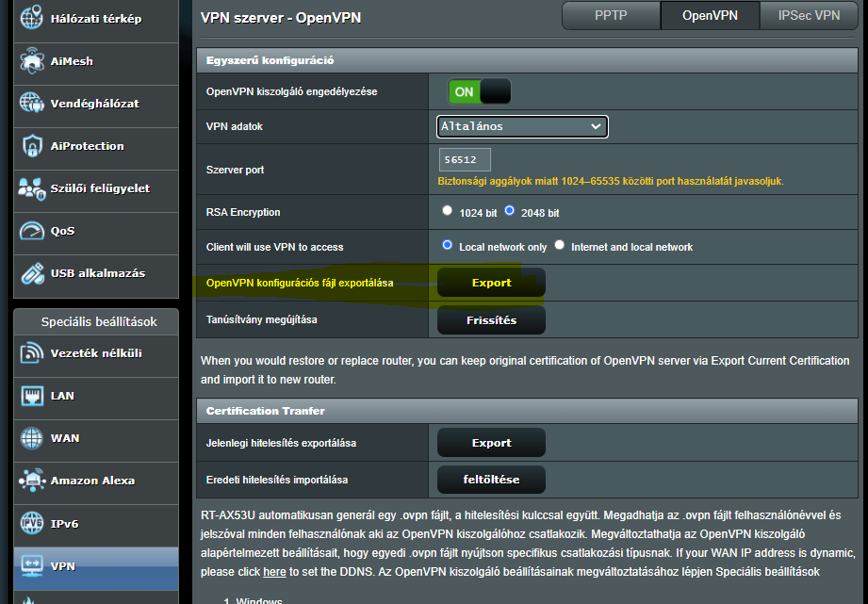Open the AiProtection shield icon
868x604 pixels.
[31, 146]
